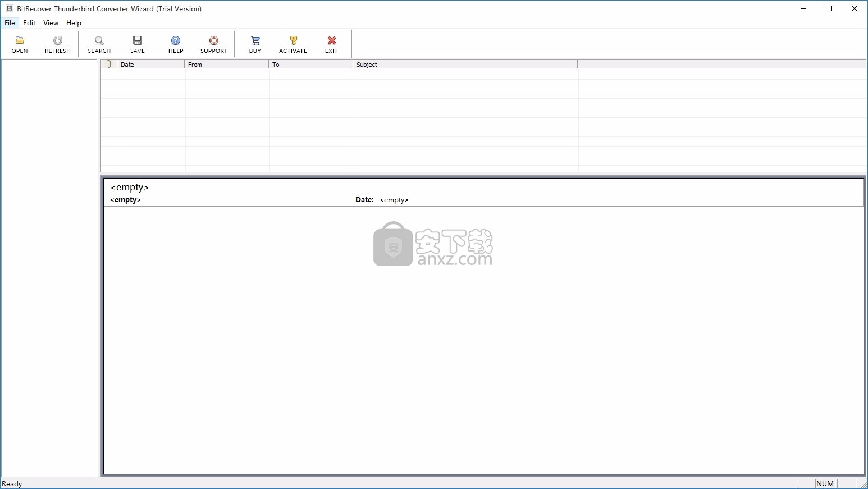The width and height of the screenshot is (868, 489).
Task: Click the attachment paperclip column header
Action: (x=109, y=65)
